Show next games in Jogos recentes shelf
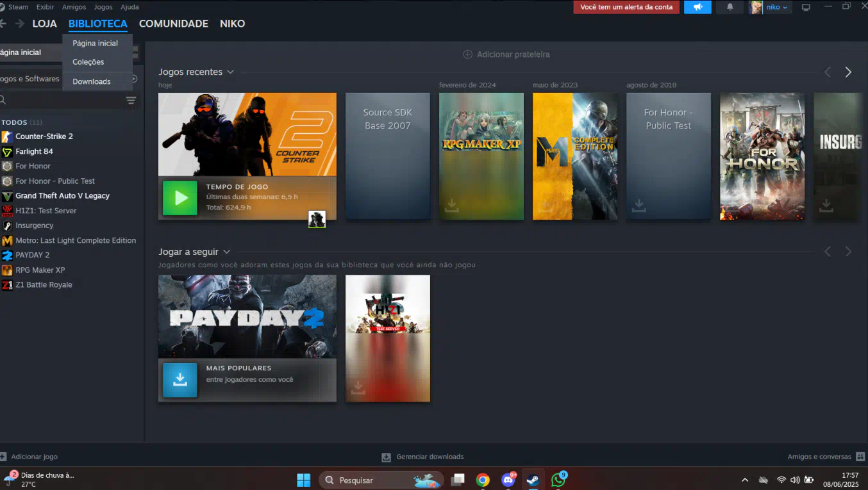 point(848,72)
